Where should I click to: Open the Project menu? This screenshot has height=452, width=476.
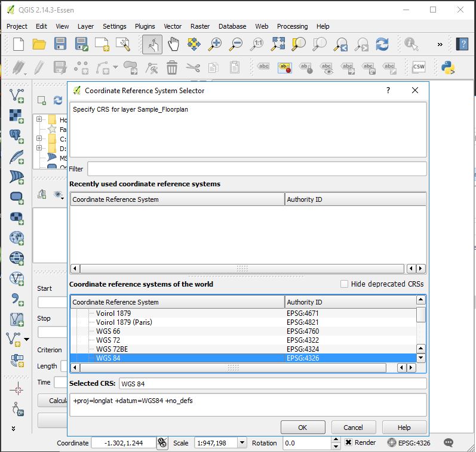tap(17, 26)
